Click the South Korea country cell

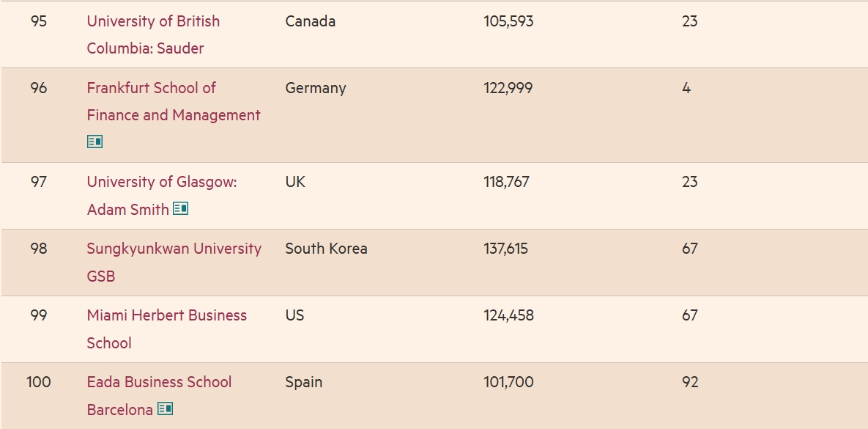pyautogui.click(x=326, y=249)
